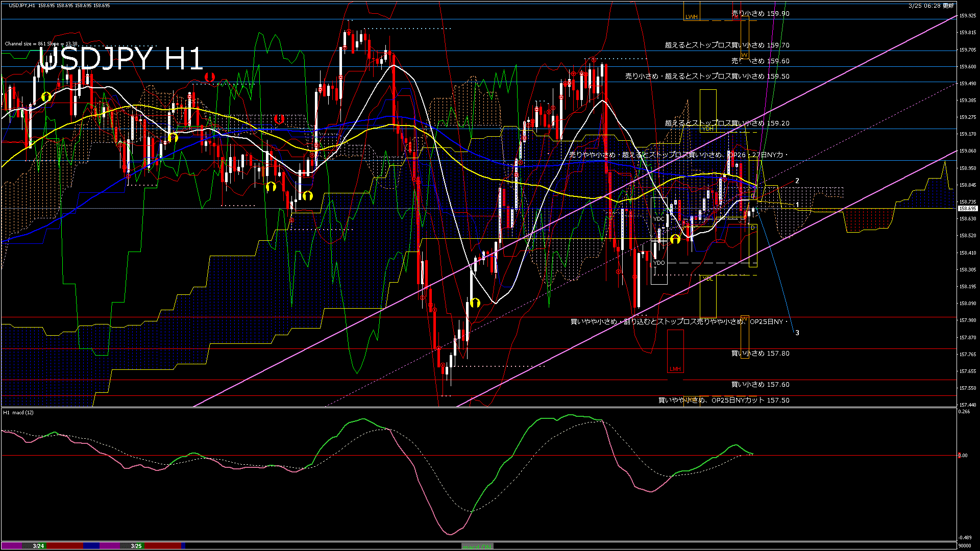The height and width of the screenshot is (551, 980).
Task: Click the yellow up-arrow signal near 158.09
Action: tap(475, 303)
